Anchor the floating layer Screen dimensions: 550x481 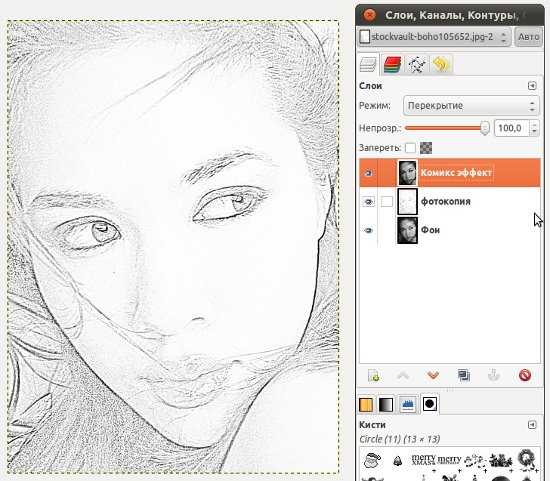pos(494,376)
